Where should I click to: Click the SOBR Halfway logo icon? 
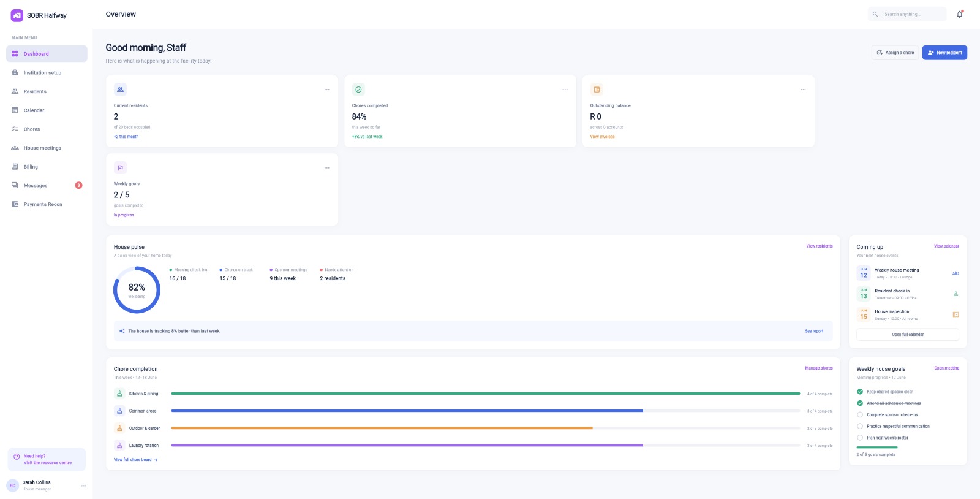tap(17, 15)
